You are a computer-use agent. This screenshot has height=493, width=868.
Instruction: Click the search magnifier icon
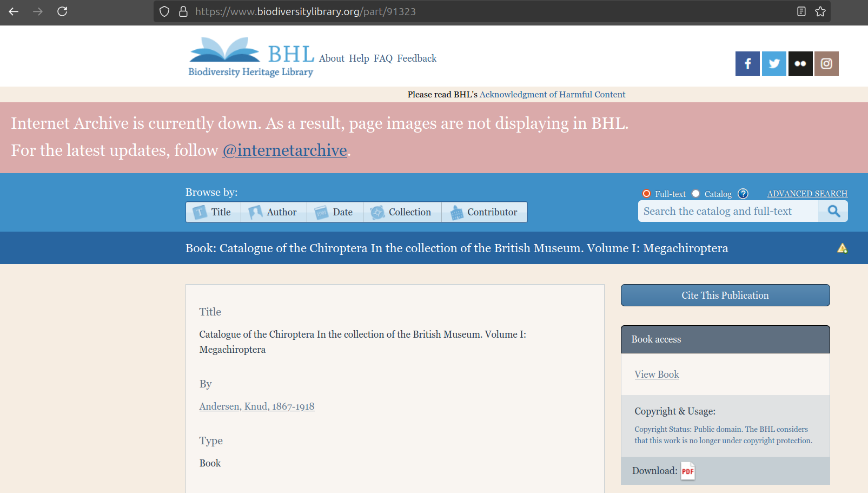point(832,211)
